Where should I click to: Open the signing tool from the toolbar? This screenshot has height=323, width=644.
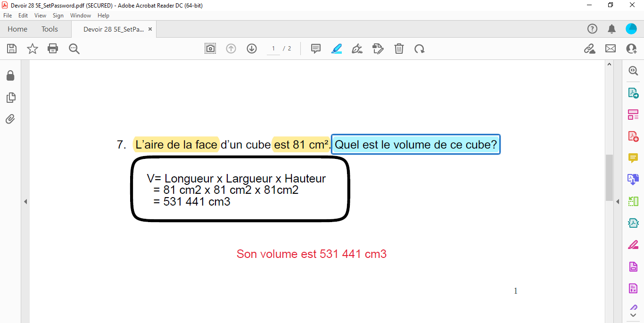click(x=357, y=48)
